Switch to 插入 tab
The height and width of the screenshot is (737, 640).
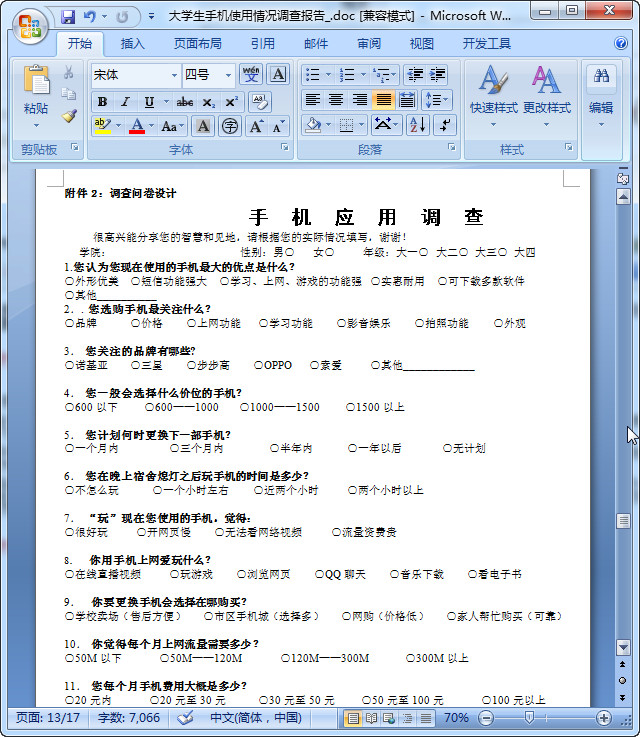132,44
